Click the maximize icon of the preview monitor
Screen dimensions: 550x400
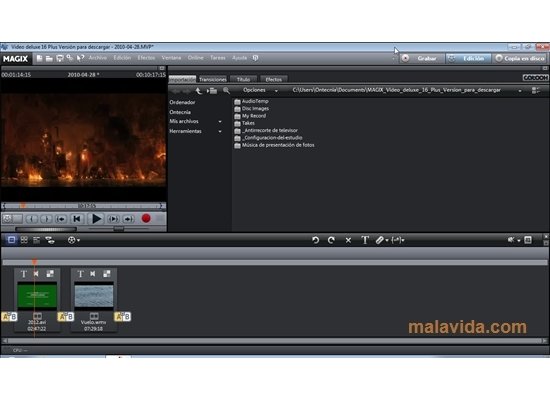[161, 68]
